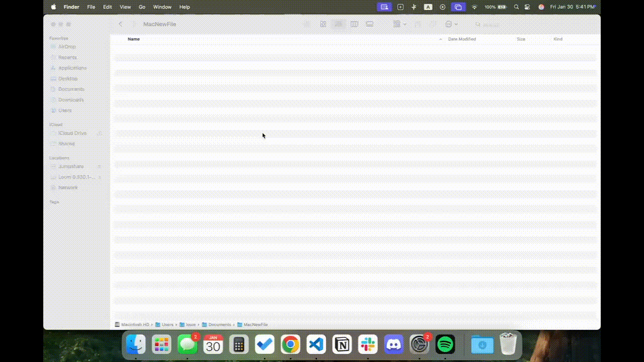
Task: Open Network in the sidebar
Action: 64,188
